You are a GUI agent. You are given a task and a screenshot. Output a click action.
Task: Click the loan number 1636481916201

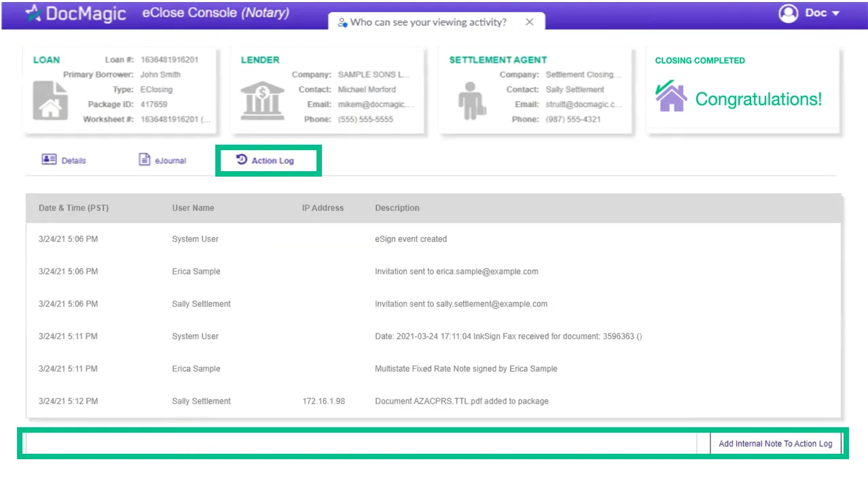tap(169, 60)
